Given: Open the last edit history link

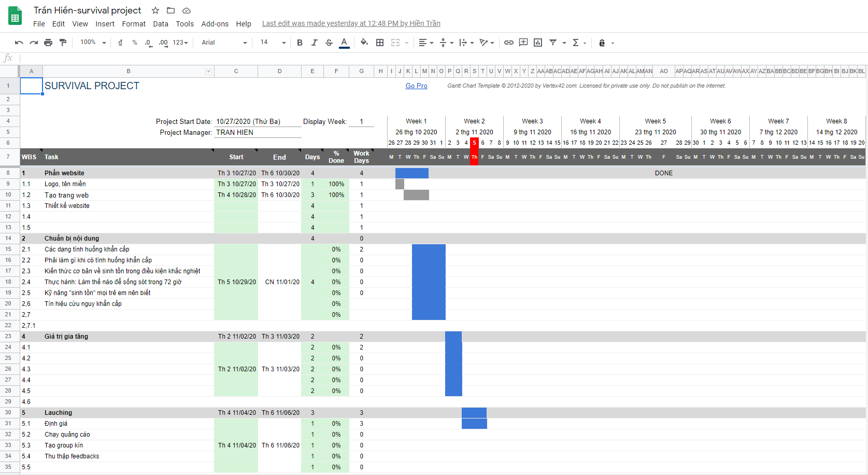Looking at the screenshot, I should click(x=351, y=23).
